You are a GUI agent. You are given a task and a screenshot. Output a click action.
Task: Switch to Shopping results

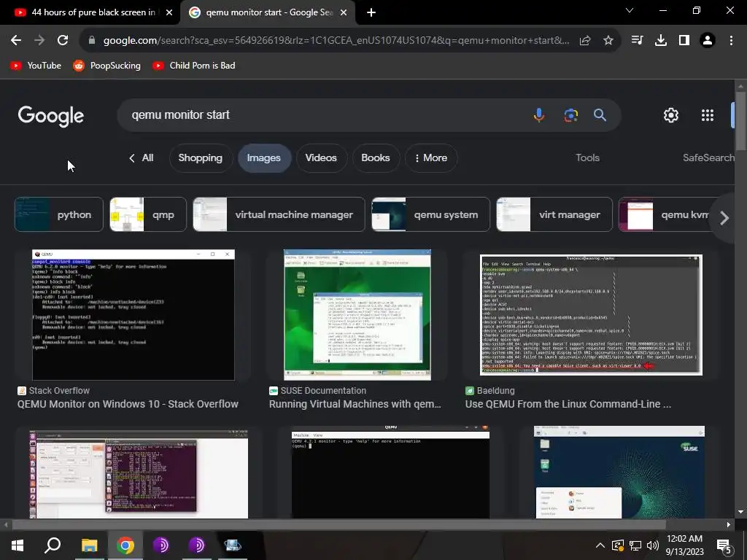pos(201,157)
